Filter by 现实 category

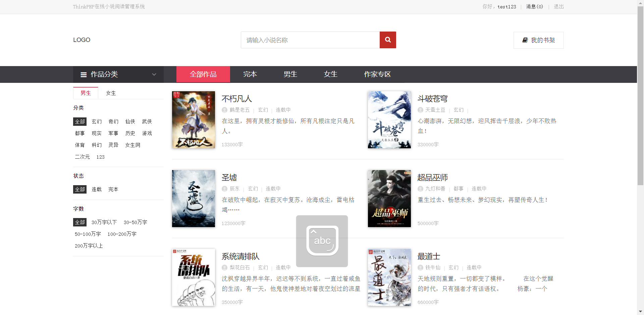click(97, 133)
